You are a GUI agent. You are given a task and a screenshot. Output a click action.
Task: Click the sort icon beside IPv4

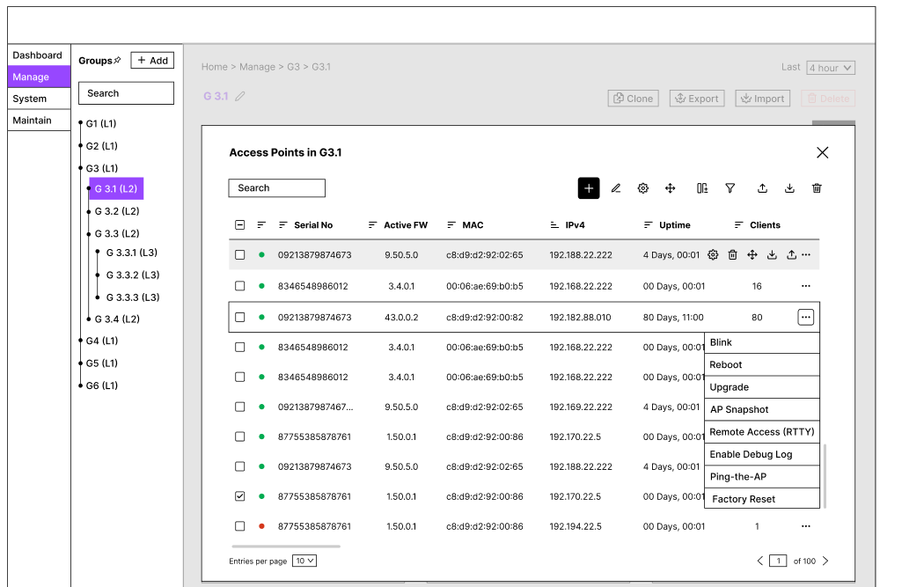coord(554,225)
